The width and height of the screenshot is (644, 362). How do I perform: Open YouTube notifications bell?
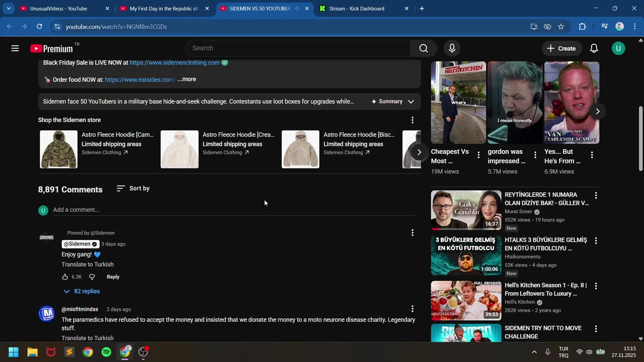(x=594, y=48)
